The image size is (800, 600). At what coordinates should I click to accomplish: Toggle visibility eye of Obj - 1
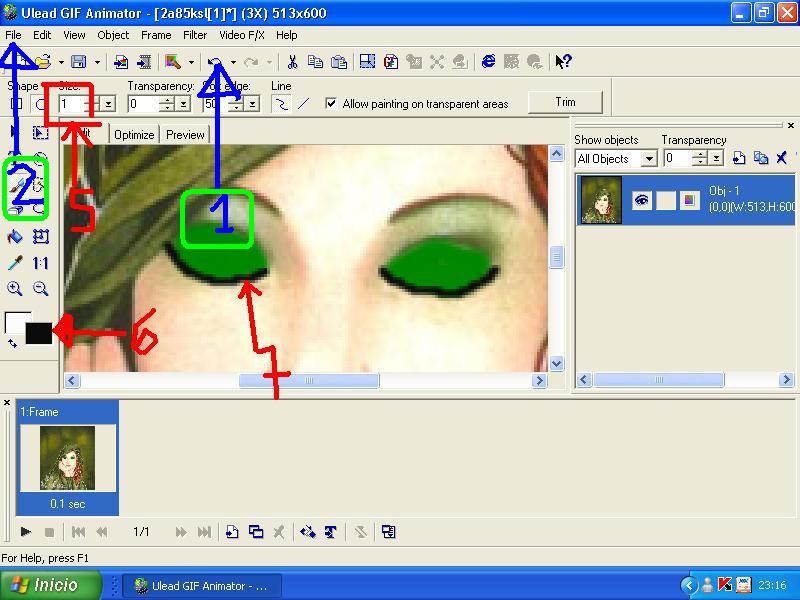pyautogui.click(x=641, y=200)
